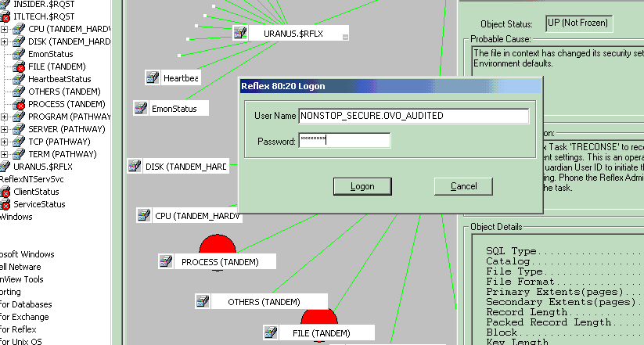Click the FILE (TANDEM) tree error icon

pyautogui.click(x=19, y=66)
